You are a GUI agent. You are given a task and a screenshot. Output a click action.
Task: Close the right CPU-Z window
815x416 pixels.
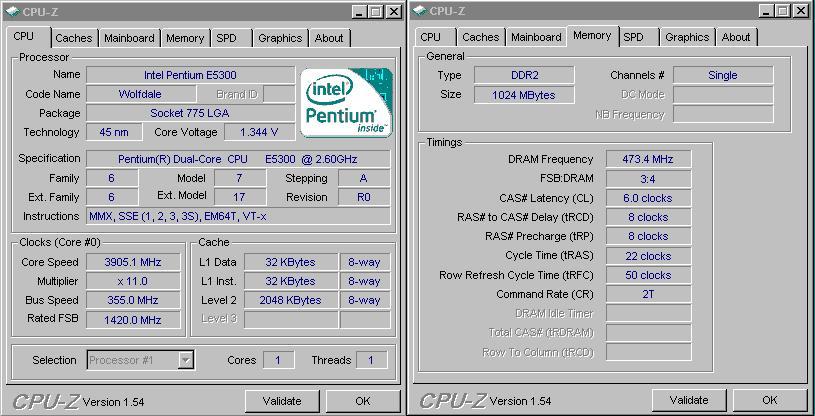[x=801, y=11]
